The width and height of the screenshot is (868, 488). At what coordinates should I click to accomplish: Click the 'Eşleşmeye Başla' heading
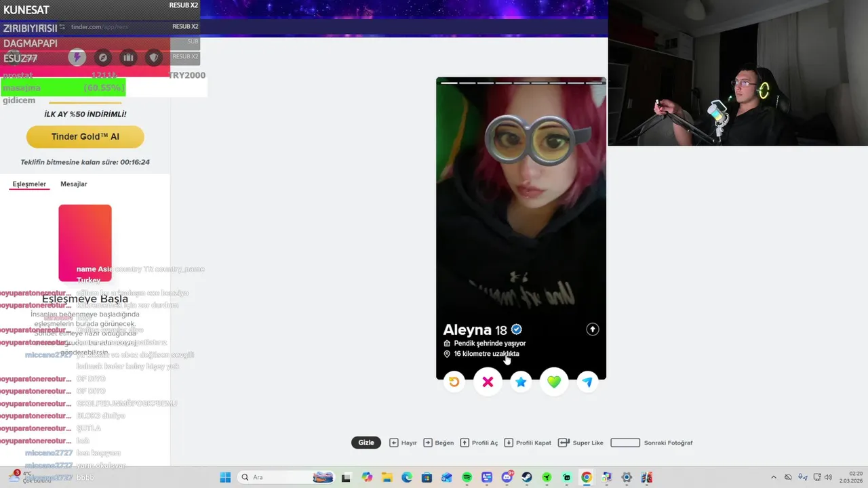click(85, 298)
